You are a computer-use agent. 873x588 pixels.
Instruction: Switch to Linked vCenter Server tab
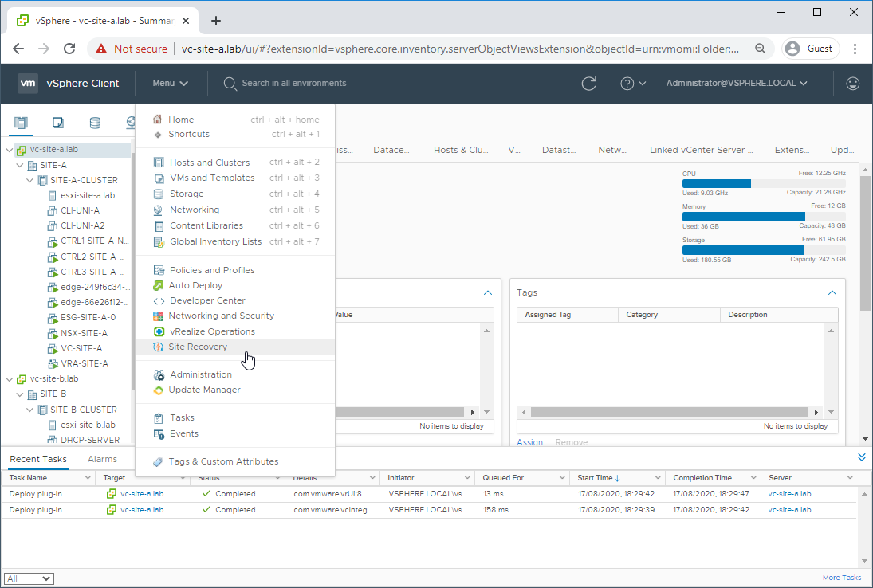701,150
